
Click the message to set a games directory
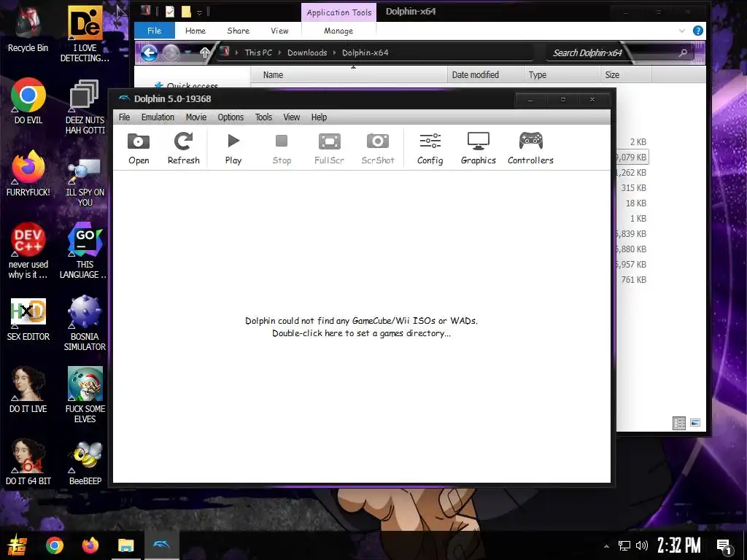click(361, 327)
